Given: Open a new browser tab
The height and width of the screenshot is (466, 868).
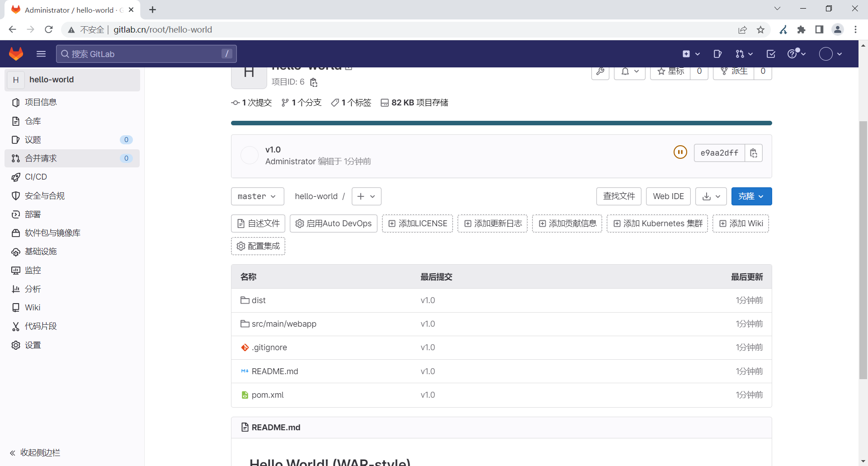Looking at the screenshot, I should point(153,10).
